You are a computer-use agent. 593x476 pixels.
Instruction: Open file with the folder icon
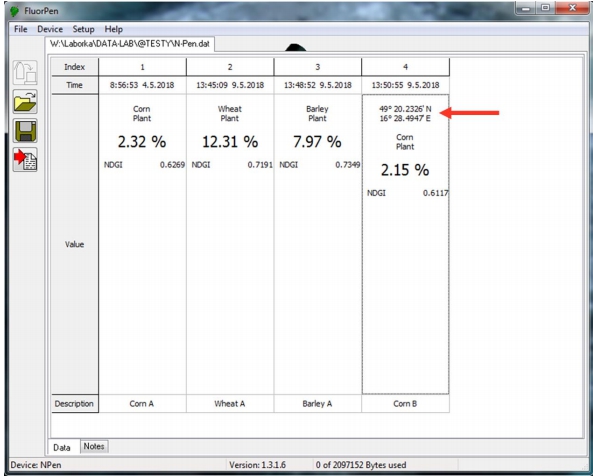(25, 101)
